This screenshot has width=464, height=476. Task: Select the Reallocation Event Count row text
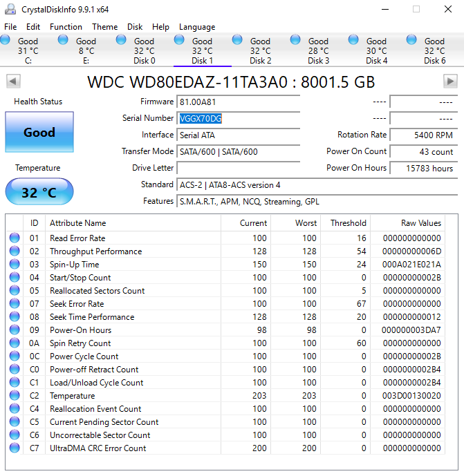[95, 408]
